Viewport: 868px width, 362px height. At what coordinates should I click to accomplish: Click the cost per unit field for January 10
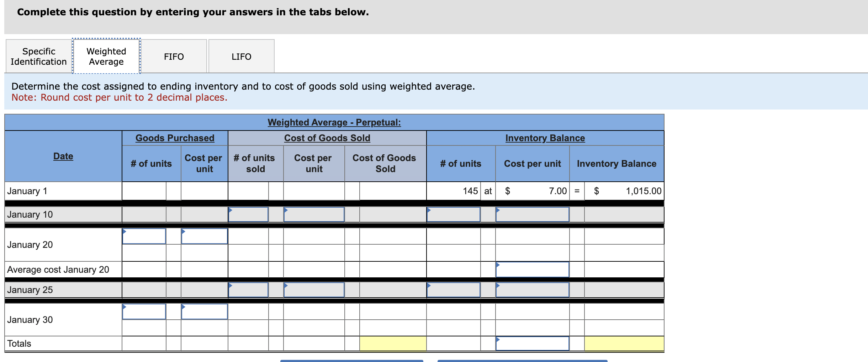coord(314,214)
